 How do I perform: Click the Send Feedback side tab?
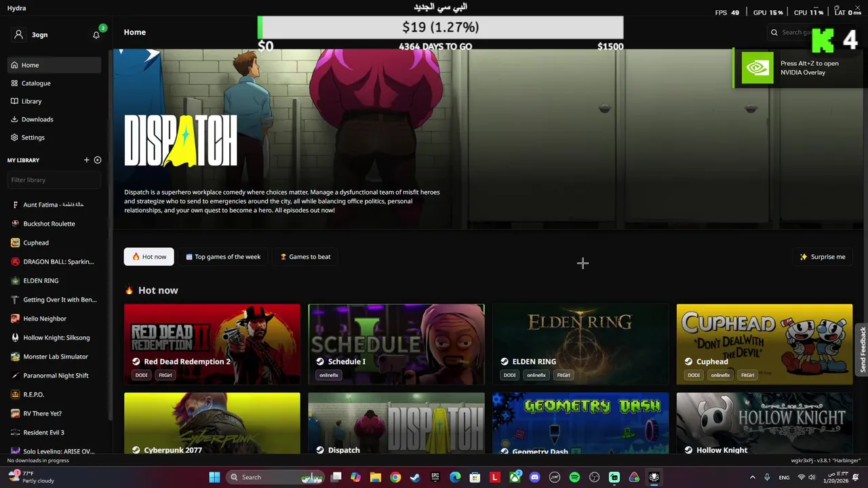863,349
